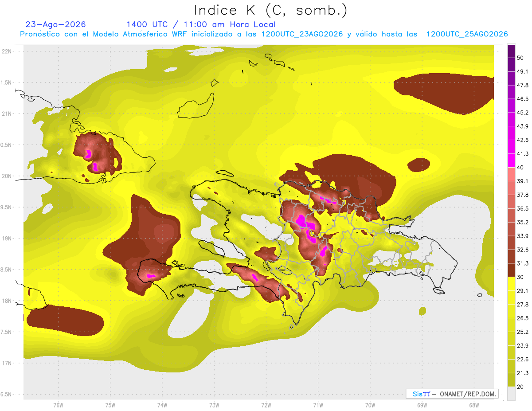This screenshot has width=532, height=411.
Task: Click the colorbar label '47.8'
Action: (523, 85)
